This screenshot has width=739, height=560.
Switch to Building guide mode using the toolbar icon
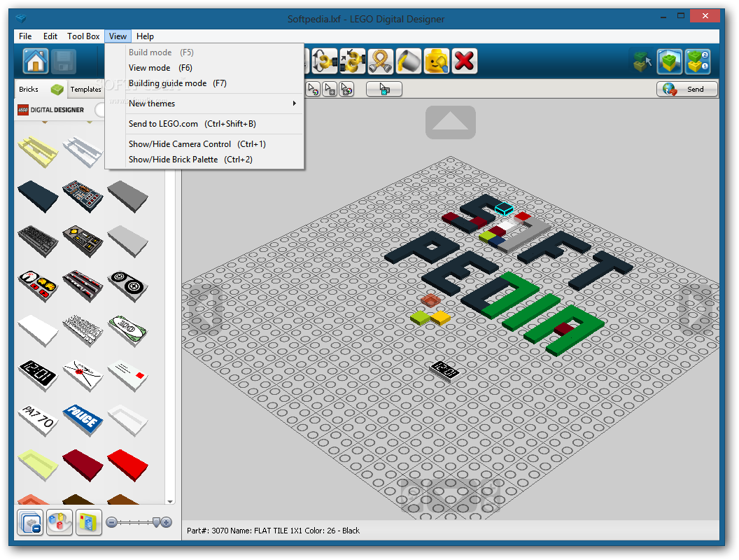(698, 62)
